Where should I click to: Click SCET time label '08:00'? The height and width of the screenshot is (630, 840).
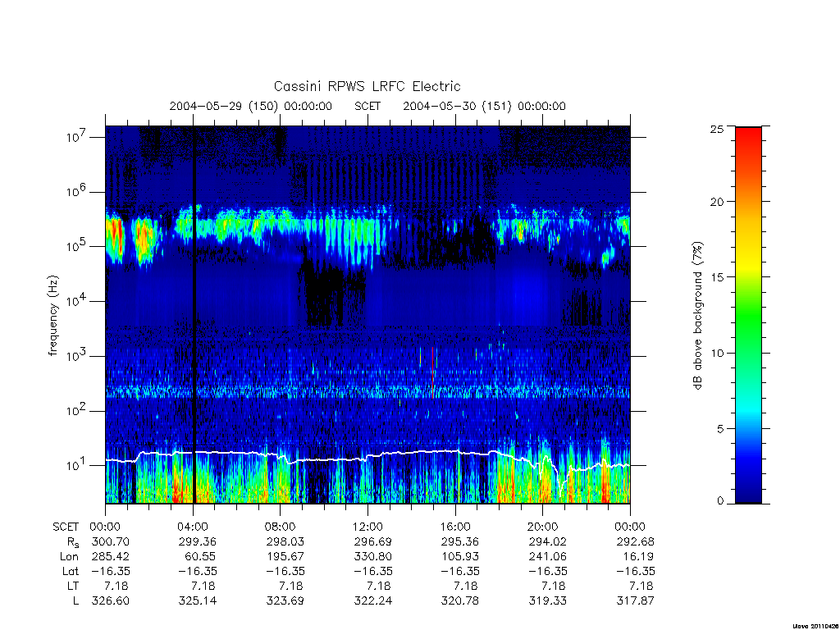(281, 527)
